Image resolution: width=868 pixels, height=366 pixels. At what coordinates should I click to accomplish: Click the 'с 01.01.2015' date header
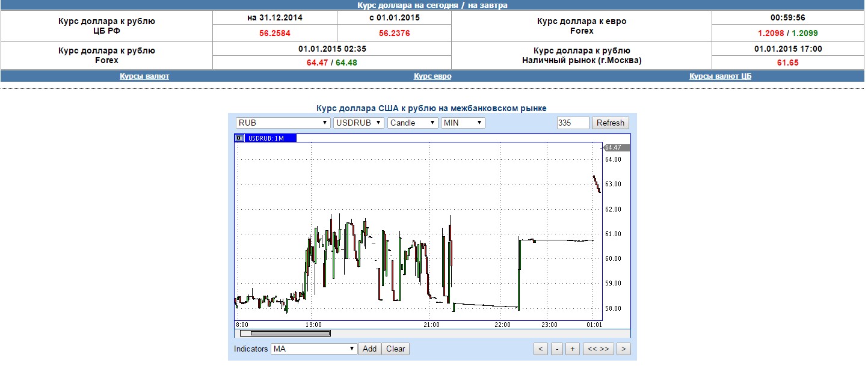395,17
